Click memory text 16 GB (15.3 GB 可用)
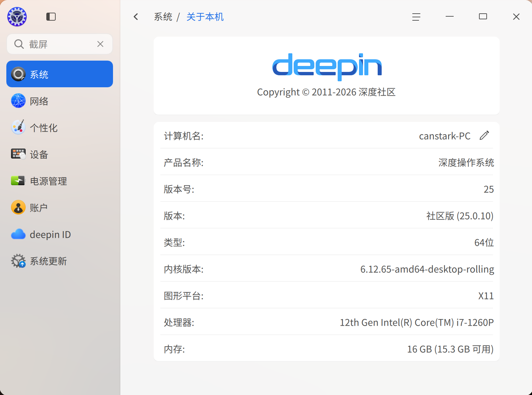The height and width of the screenshot is (395, 532). pos(450,349)
